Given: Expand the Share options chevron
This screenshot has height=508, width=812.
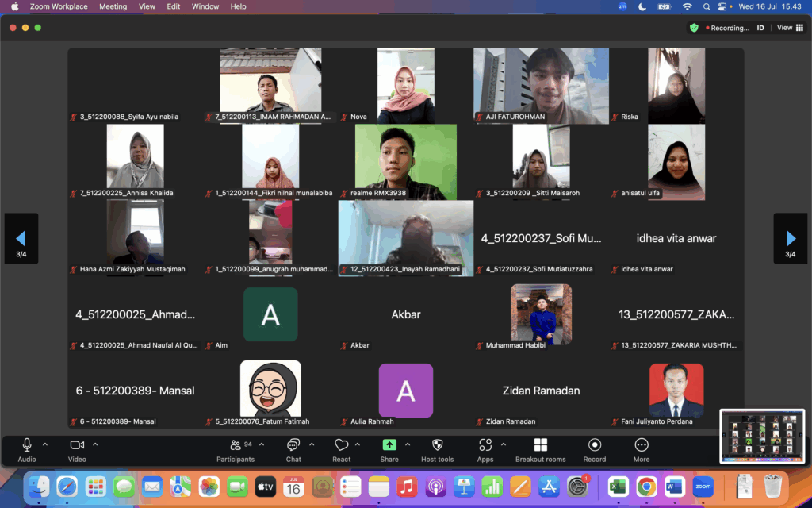Looking at the screenshot, I should 408,444.
